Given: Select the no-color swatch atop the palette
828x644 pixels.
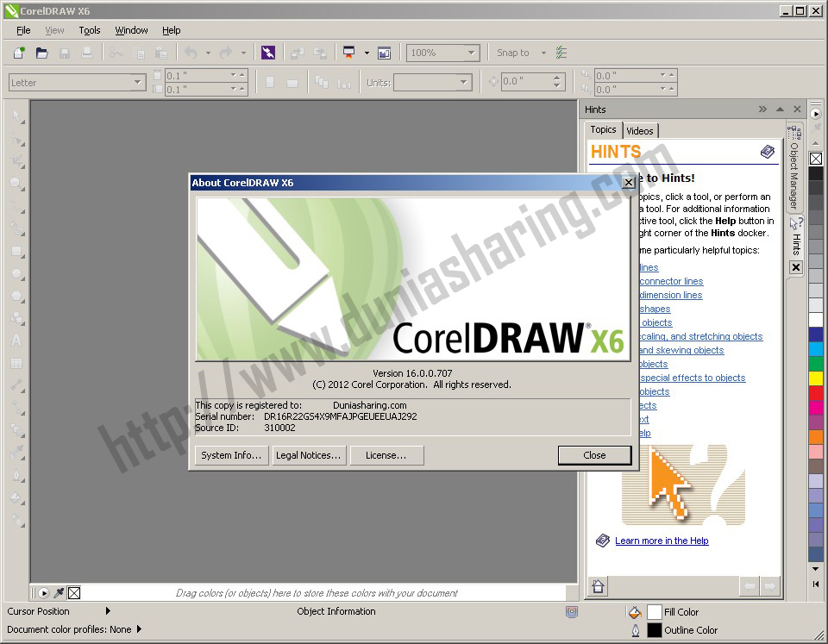Looking at the screenshot, I should pos(816,159).
